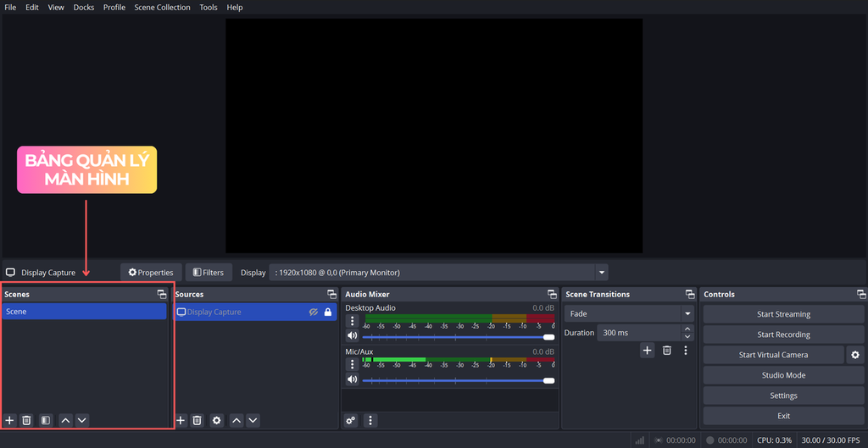Viewport: 868px width, 448px height.
Task: Open the Edit menu
Action: [32, 7]
